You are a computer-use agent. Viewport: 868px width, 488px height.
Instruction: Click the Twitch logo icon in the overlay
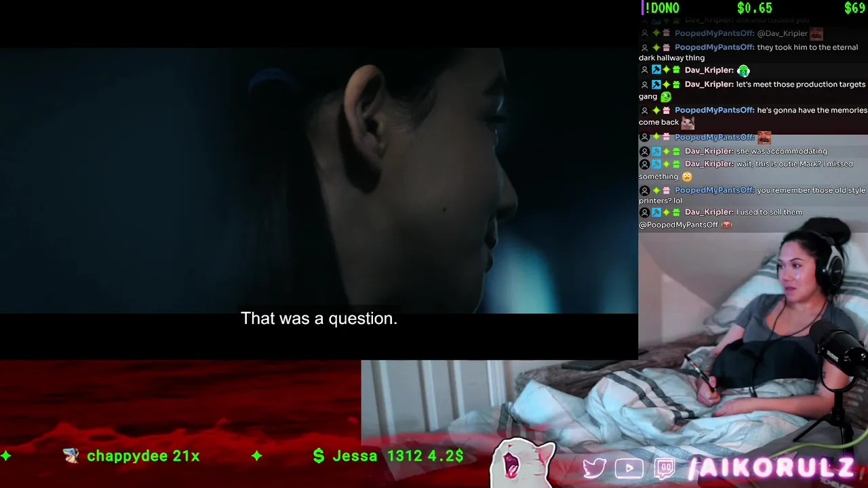665,468
